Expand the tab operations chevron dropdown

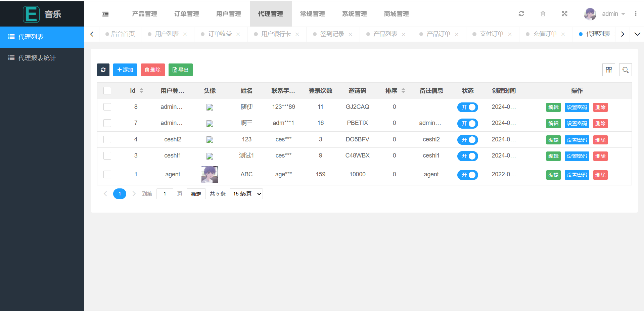pos(637,34)
